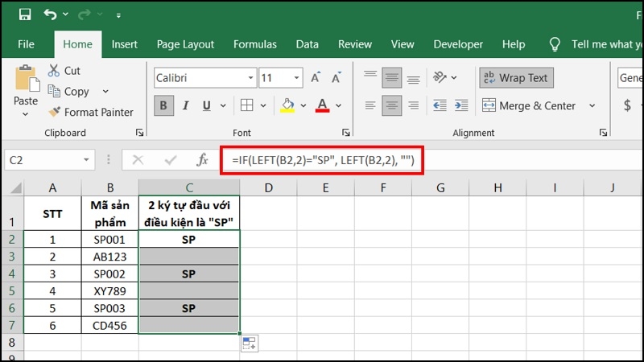Screen dimensions: 644x362
Task: Click the Borders icon
Action: point(246,105)
